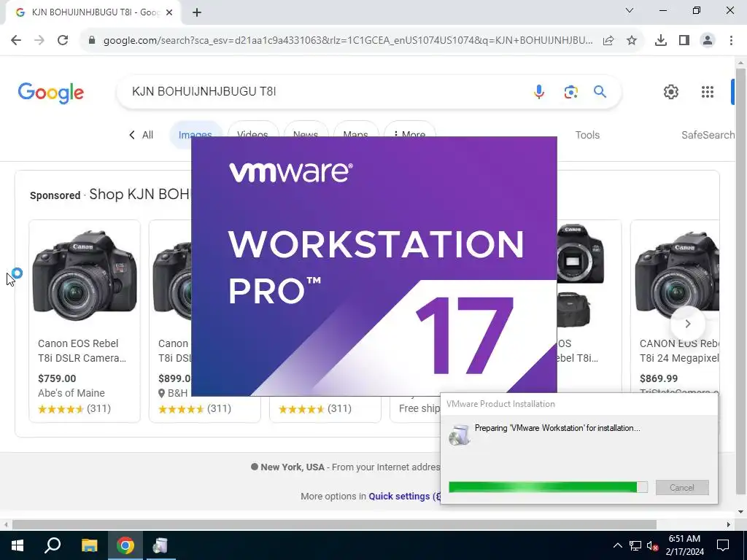This screenshot has width=747, height=560.
Task: Bookmark this page with the star icon
Action: [x=632, y=41]
